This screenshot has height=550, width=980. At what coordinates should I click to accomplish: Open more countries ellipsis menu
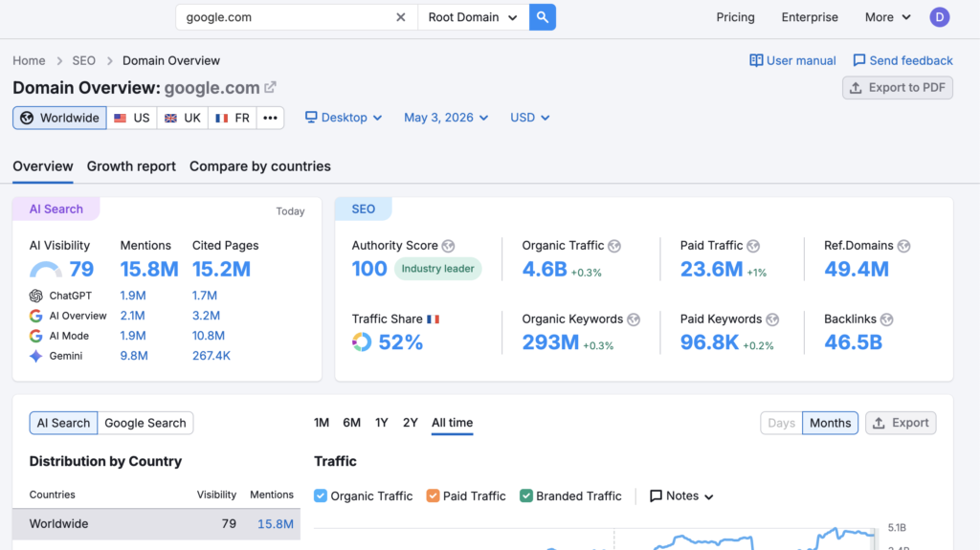click(270, 118)
